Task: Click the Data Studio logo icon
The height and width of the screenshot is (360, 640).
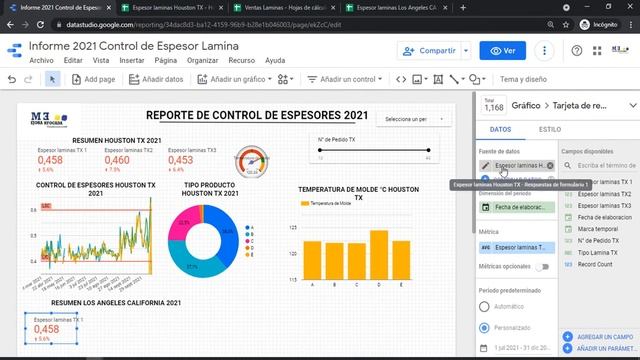Action: [15, 51]
